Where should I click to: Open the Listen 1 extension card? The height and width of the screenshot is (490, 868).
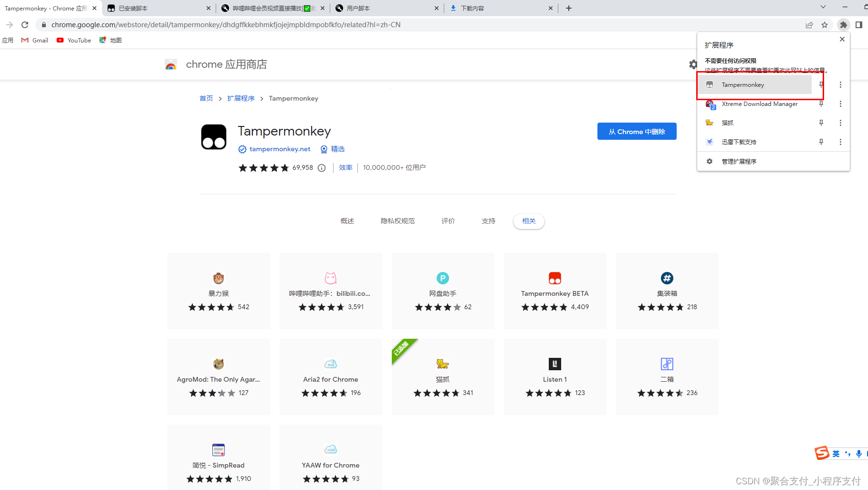[x=555, y=376]
